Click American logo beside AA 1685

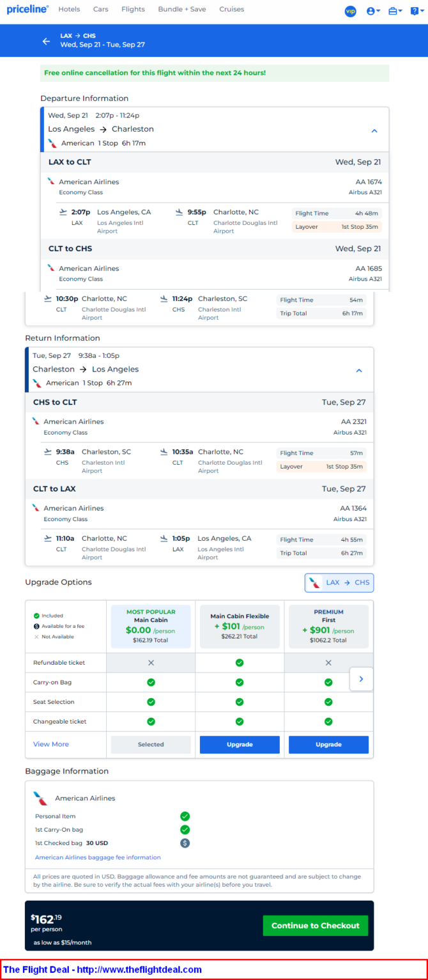click(52, 268)
